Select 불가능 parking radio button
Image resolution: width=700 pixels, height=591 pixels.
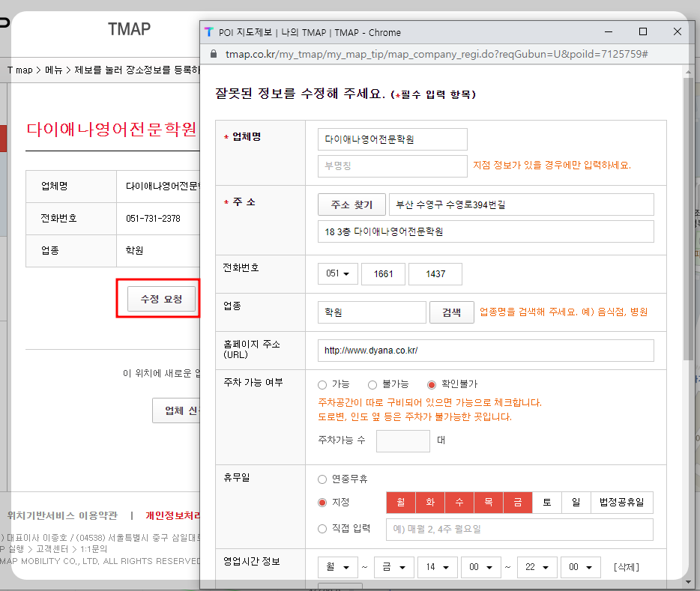point(372,384)
